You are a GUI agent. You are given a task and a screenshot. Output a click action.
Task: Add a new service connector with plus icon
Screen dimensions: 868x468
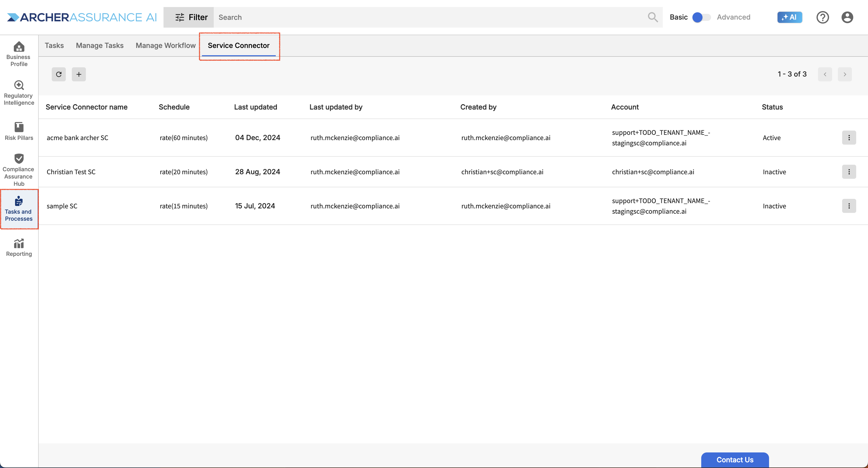pyautogui.click(x=79, y=74)
